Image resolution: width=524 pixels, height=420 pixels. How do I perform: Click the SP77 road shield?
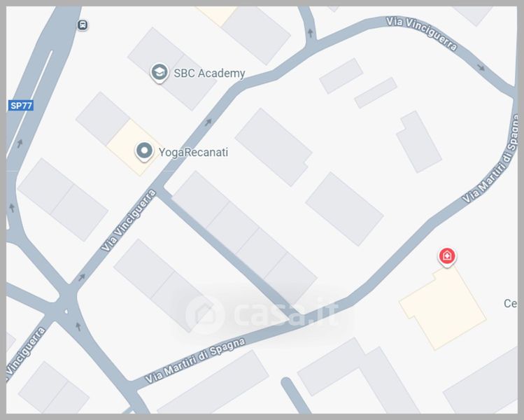point(21,106)
